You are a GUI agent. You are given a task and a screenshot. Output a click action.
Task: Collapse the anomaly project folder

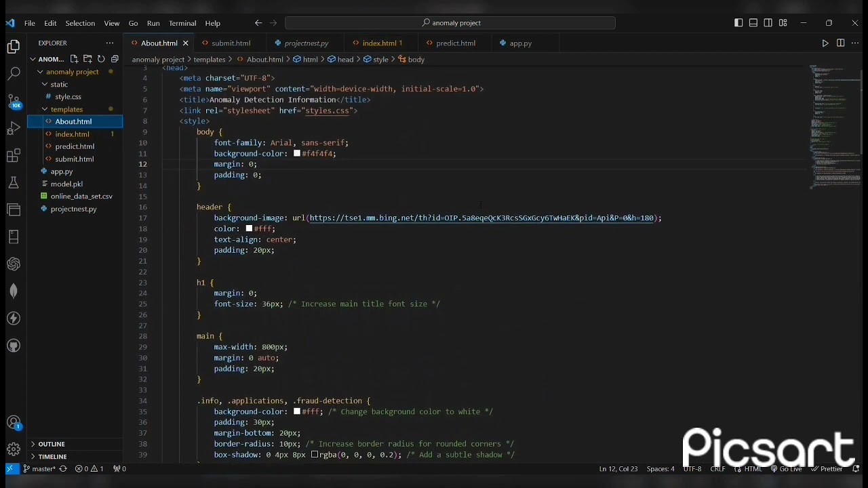pos(75,72)
